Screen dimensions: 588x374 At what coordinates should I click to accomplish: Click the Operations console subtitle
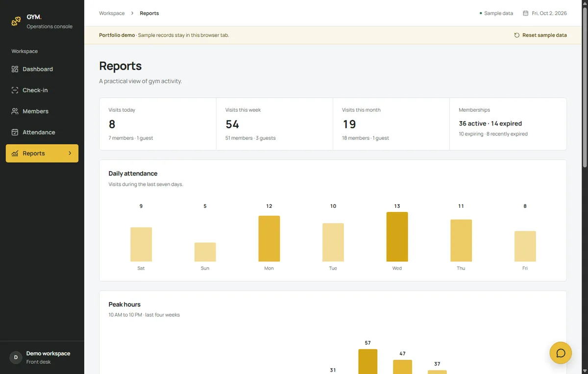pyautogui.click(x=49, y=26)
